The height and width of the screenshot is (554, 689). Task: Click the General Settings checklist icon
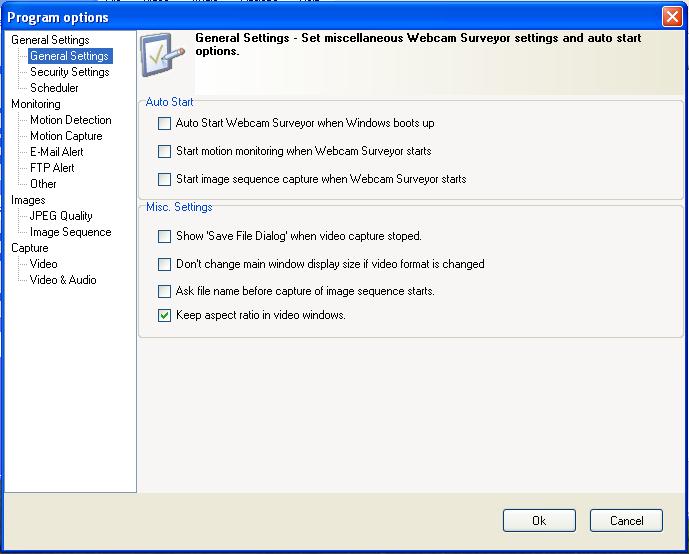coord(162,55)
